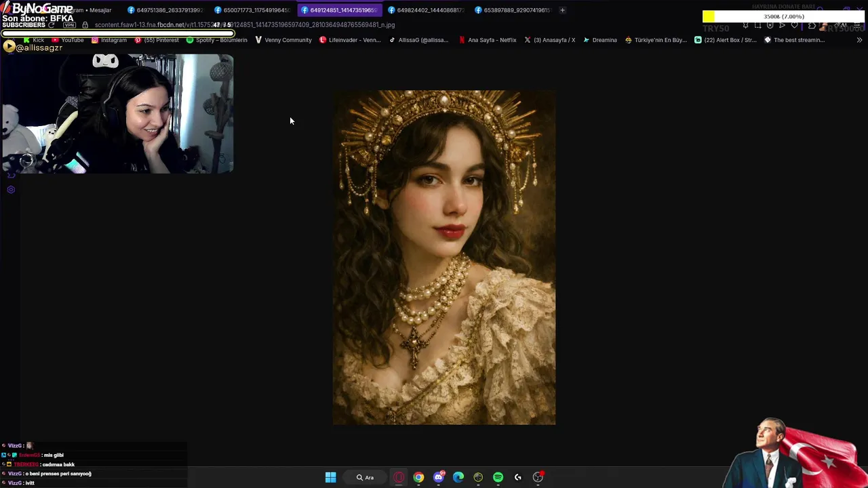Open the Venny Community bookmark
This screenshot has height=488, width=868.
[283, 40]
